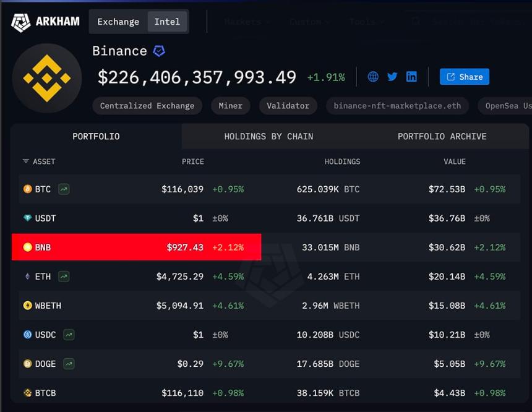Click the BNB asset name
Screen dimensions: 532x412
43,247
